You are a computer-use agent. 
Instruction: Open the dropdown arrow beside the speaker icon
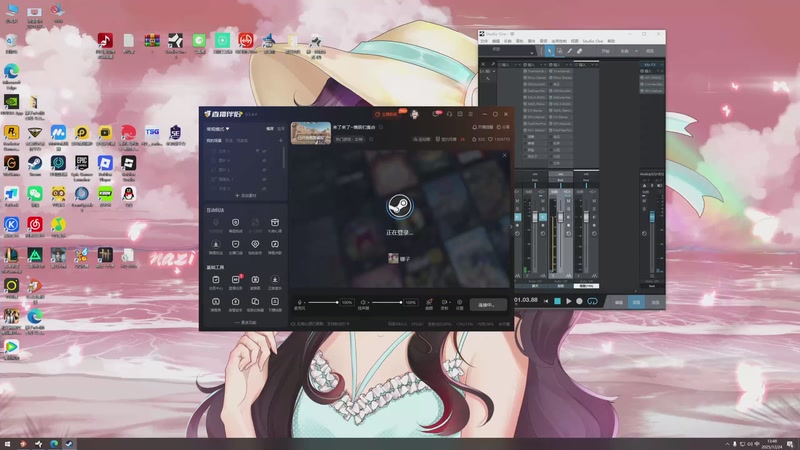(x=368, y=303)
